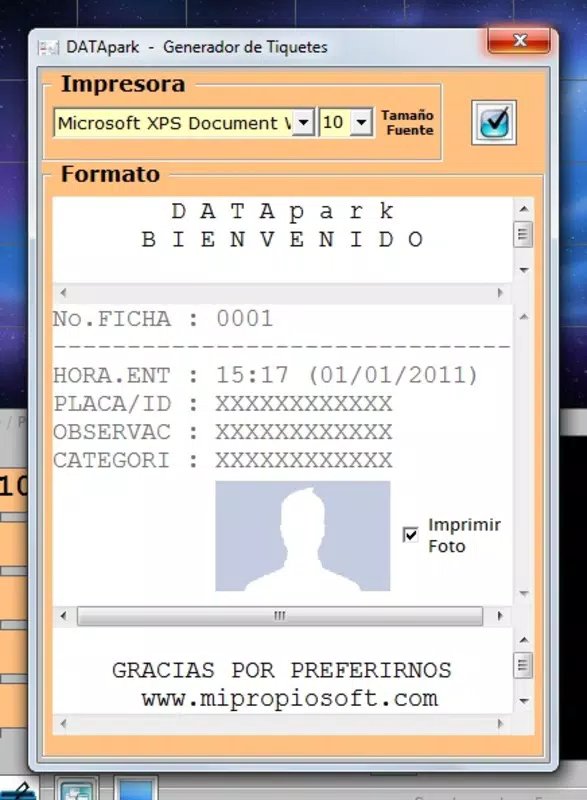Click the OBSERVAC line in ticket
Screen dimensions: 587x800
coord(223,432)
